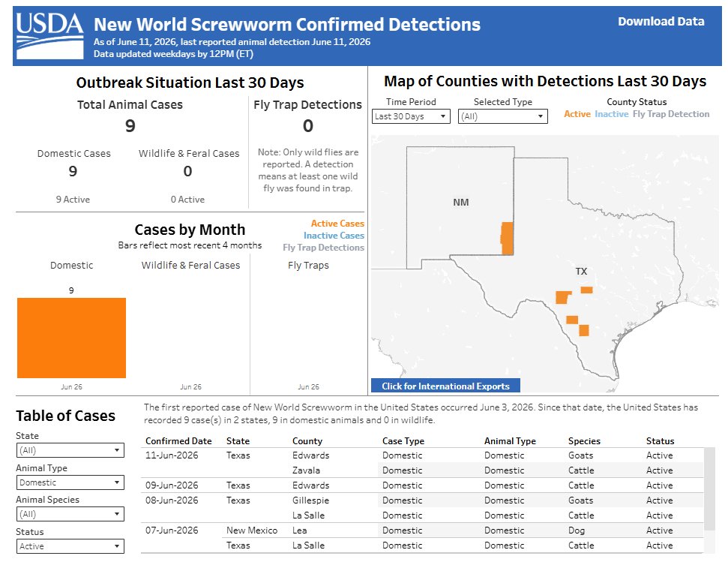This screenshot has height=574, width=728.
Task: Click the Wildlife & Feral Cases 0 Active text
Action: coord(187,200)
